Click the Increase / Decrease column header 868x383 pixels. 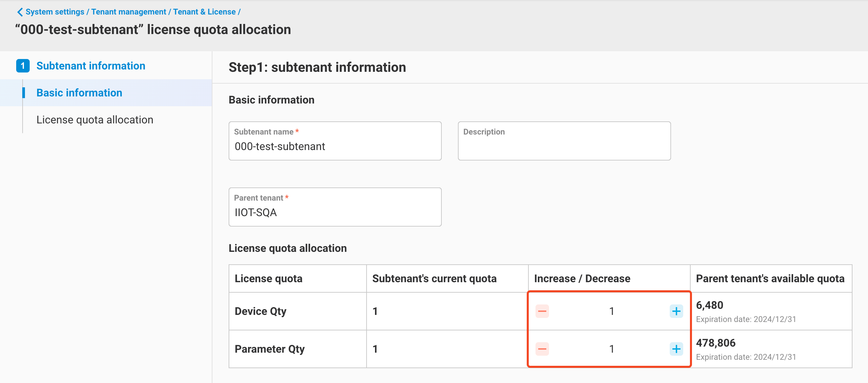tap(582, 278)
